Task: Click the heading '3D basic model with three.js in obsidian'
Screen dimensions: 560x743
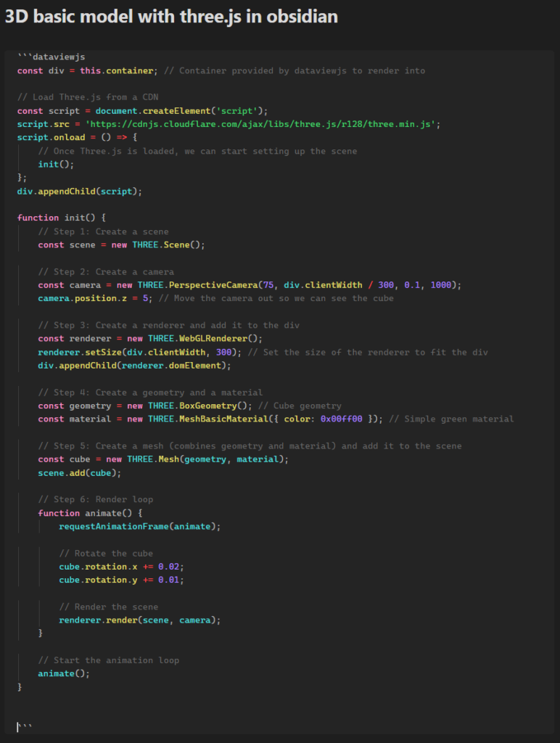Action: pos(171,17)
